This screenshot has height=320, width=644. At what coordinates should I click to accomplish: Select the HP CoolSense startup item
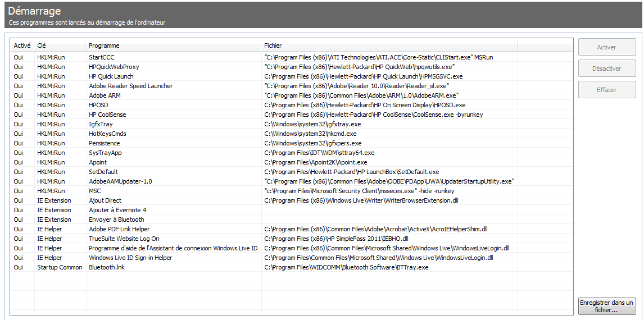(x=107, y=115)
